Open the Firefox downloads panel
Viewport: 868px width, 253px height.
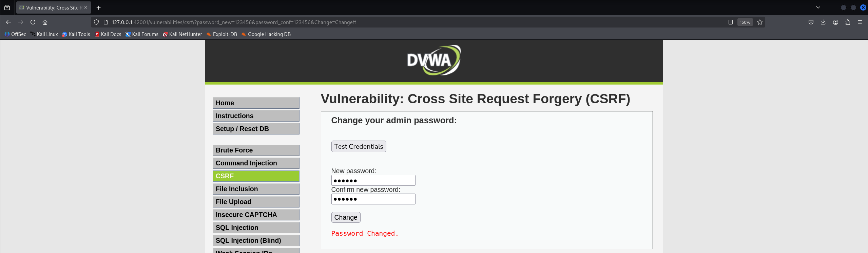pyautogui.click(x=823, y=22)
